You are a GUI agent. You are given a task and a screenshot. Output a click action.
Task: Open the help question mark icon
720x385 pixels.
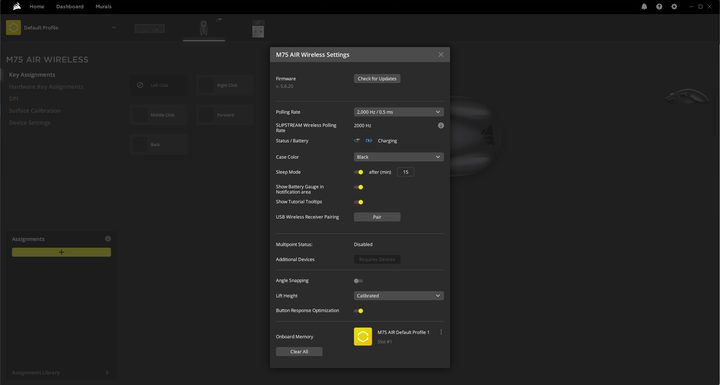click(659, 6)
